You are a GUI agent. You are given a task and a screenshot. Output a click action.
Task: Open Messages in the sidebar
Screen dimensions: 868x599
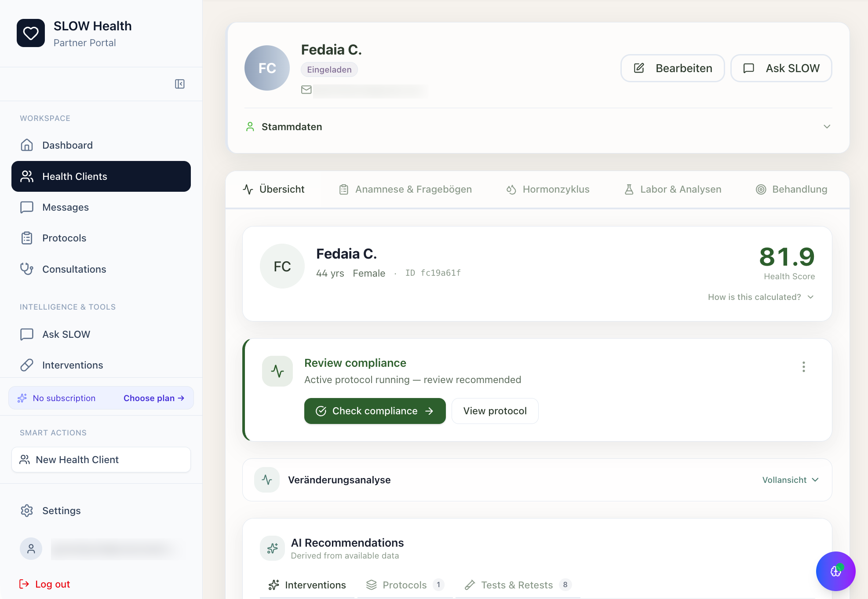(101, 207)
